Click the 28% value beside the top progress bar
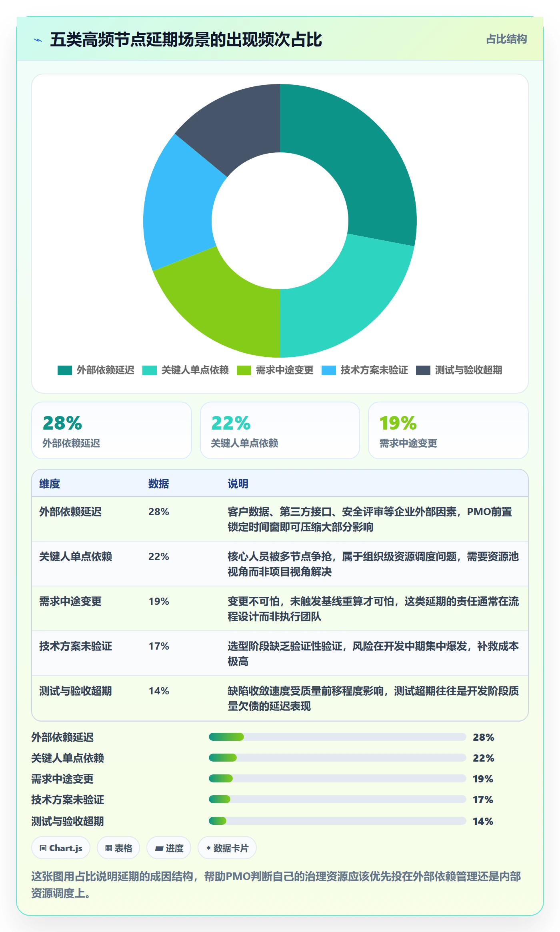The image size is (560, 932). (484, 737)
